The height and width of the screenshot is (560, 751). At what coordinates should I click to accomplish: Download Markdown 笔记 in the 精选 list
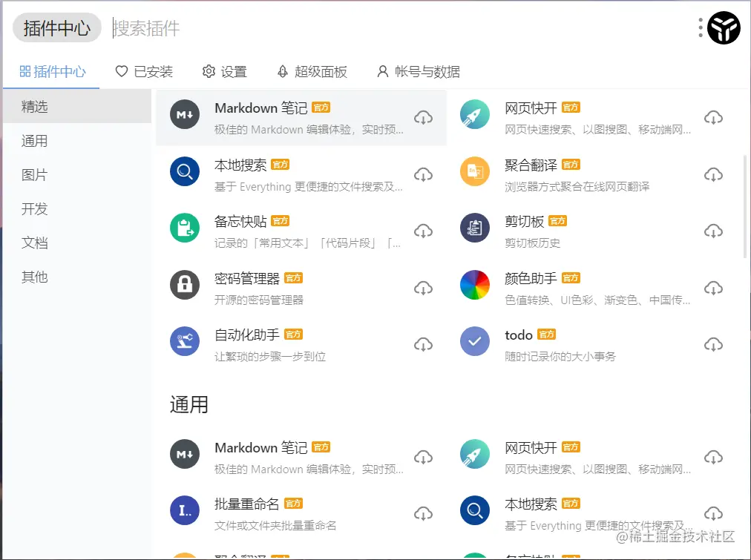click(424, 117)
